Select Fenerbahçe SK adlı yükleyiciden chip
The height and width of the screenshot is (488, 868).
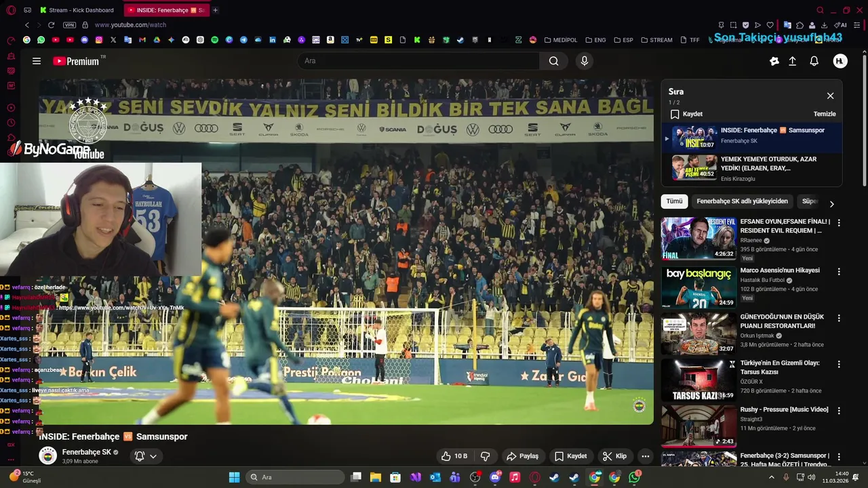(x=742, y=201)
